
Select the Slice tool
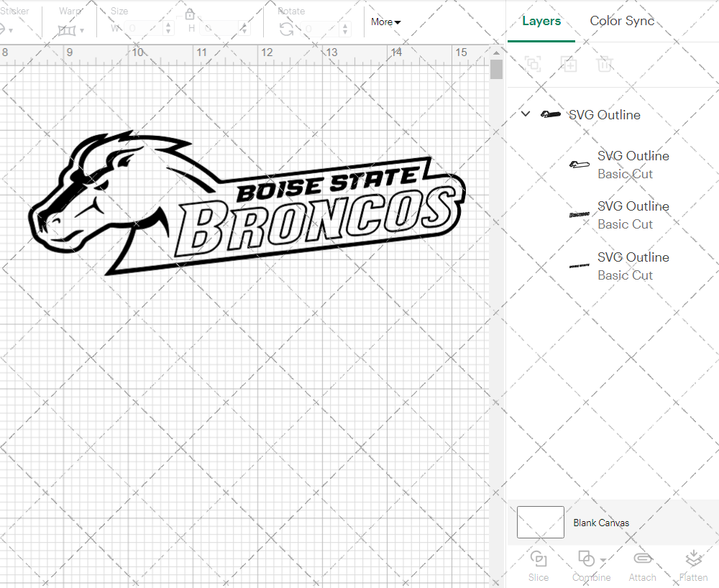pyautogui.click(x=539, y=566)
